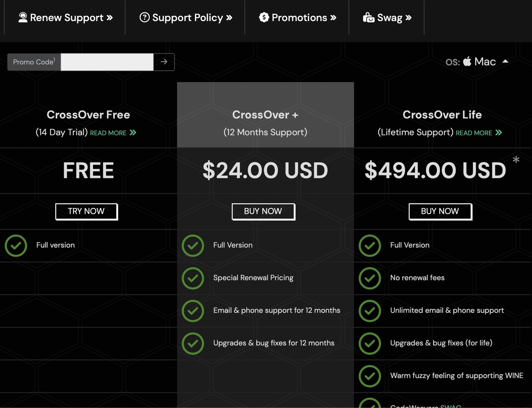Click into the Promo Code input field
This screenshot has width=532, height=408.
pyautogui.click(x=107, y=62)
